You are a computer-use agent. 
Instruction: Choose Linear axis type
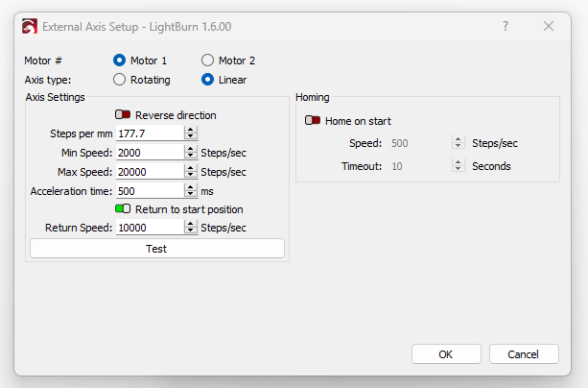coord(207,80)
